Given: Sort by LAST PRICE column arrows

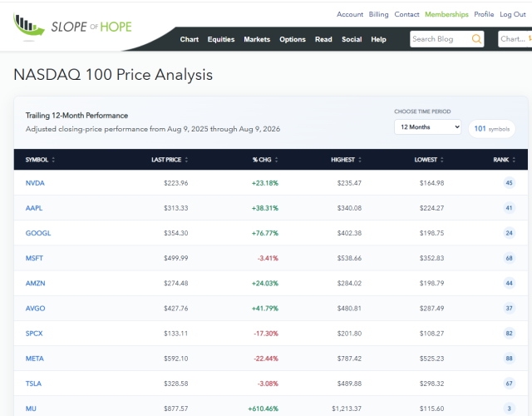Looking at the screenshot, I should coord(186,160).
